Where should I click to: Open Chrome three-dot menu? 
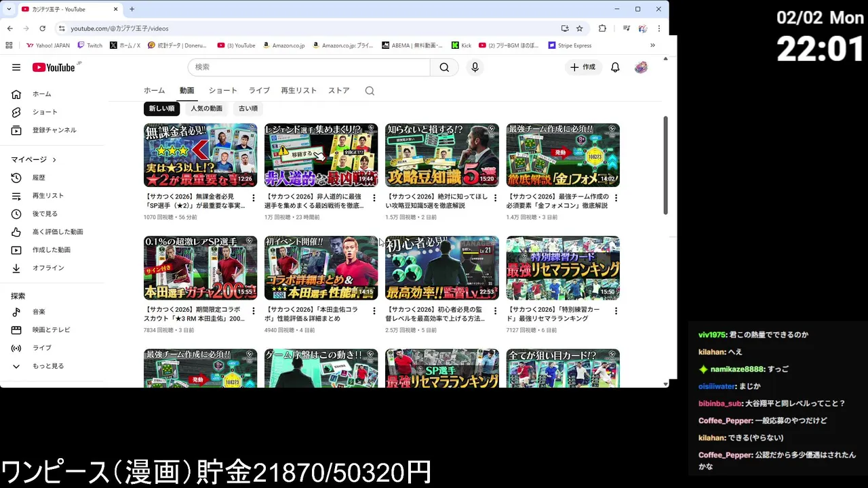(659, 28)
